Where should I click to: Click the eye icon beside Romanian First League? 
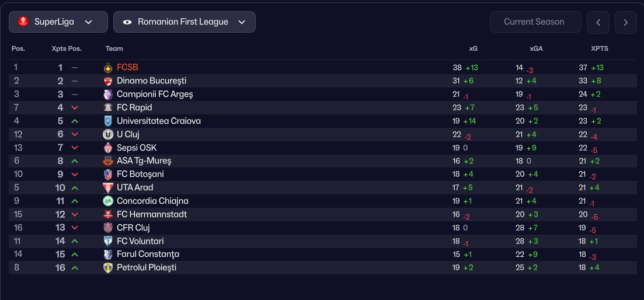(x=127, y=22)
